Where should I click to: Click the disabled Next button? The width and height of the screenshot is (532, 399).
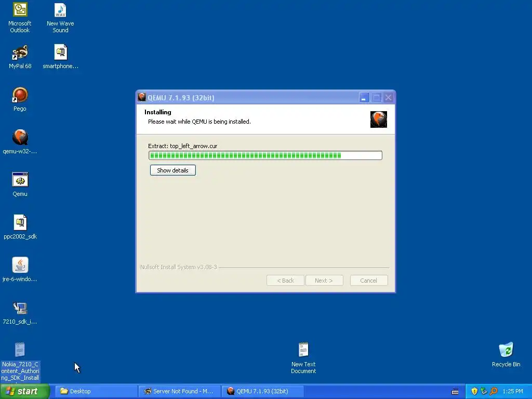(x=324, y=281)
